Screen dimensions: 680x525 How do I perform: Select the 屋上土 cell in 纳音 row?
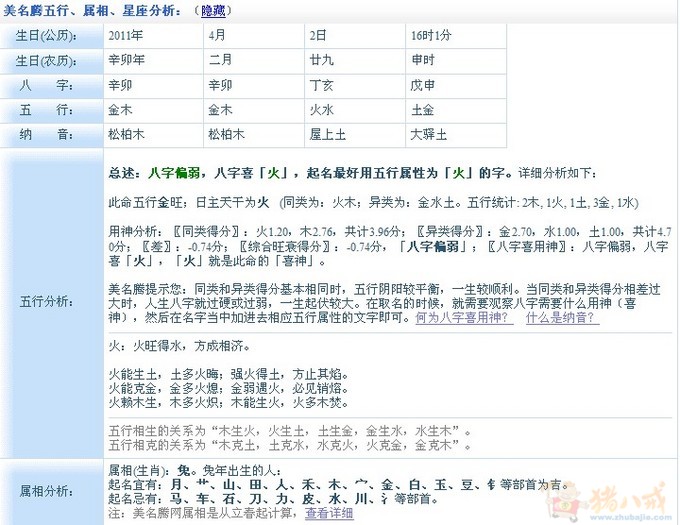tap(355, 135)
